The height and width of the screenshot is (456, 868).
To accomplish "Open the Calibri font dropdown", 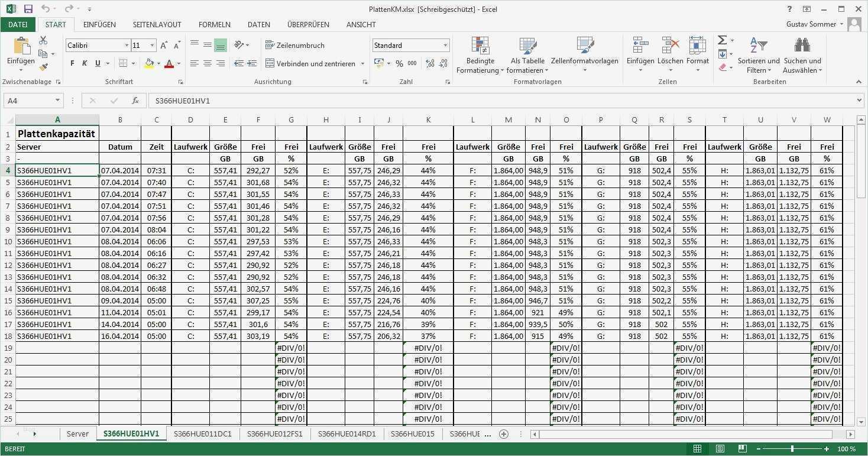I will click(x=127, y=45).
